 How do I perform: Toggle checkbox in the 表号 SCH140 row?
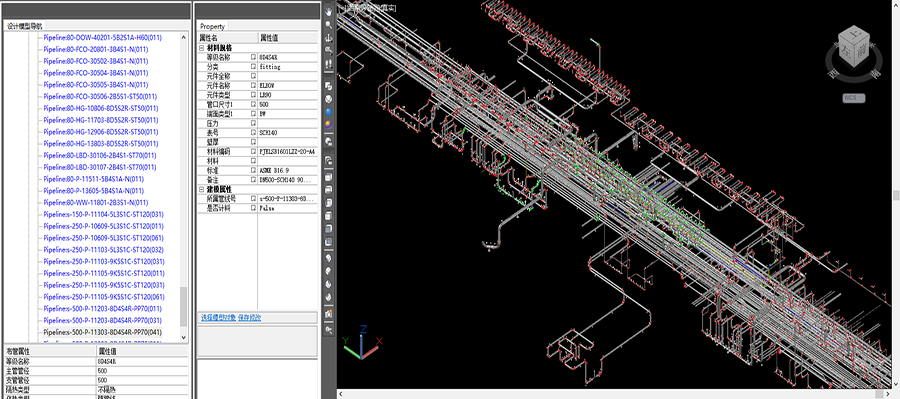[253, 132]
